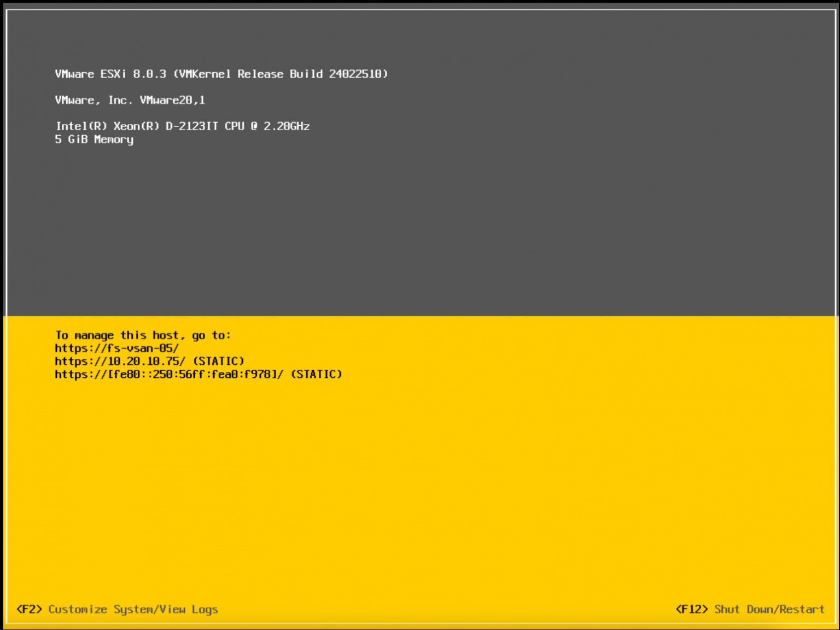Click the To manage this host heading
The width and height of the screenshot is (840, 630).
[142, 335]
